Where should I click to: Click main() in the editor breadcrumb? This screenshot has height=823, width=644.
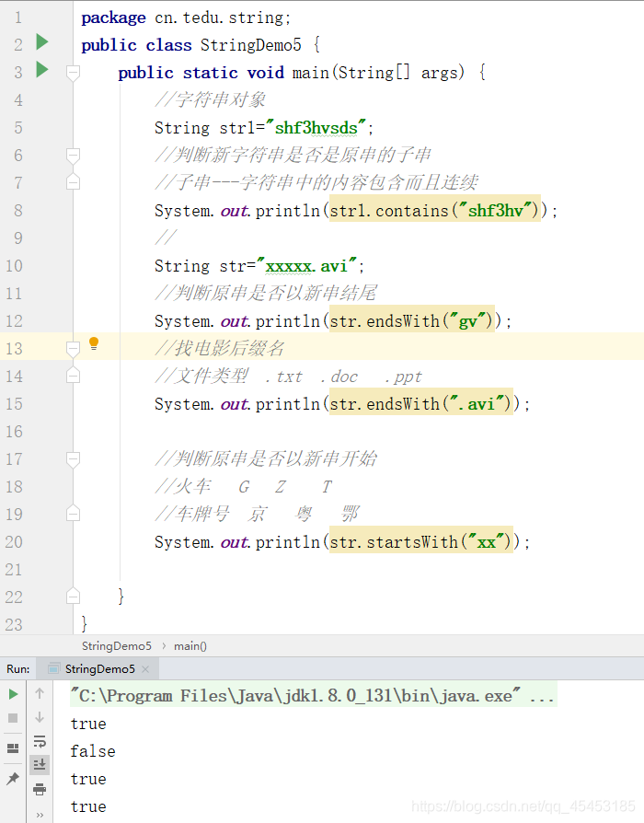[x=190, y=646]
